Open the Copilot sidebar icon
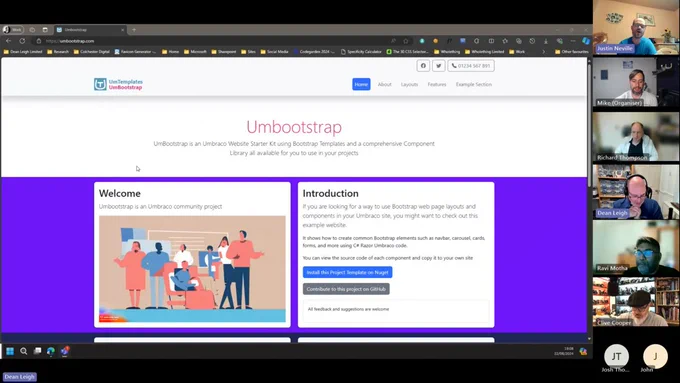The width and height of the screenshot is (680, 383). click(585, 41)
